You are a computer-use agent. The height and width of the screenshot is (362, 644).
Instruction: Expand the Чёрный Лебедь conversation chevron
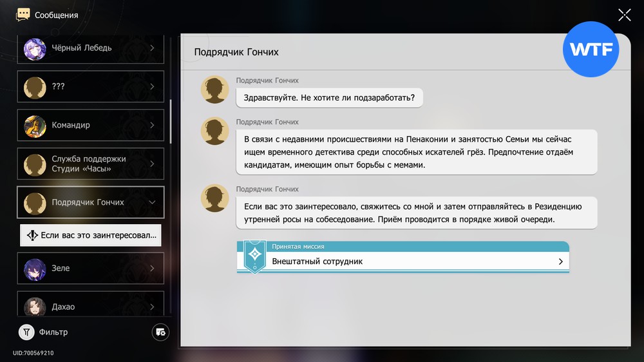[152, 48]
